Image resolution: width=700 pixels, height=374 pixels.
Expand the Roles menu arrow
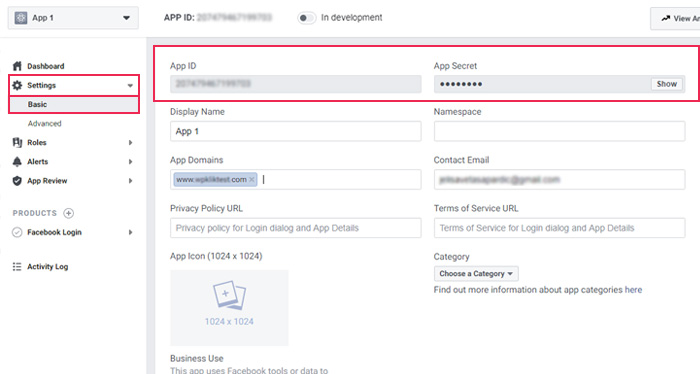pyautogui.click(x=130, y=143)
